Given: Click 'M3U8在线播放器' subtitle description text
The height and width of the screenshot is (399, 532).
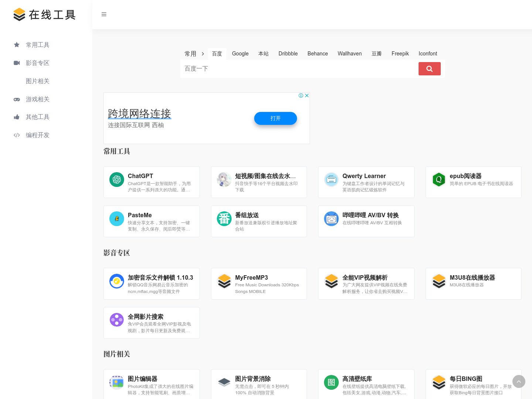Looking at the screenshot, I should pyautogui.click(x=467, y=285).
